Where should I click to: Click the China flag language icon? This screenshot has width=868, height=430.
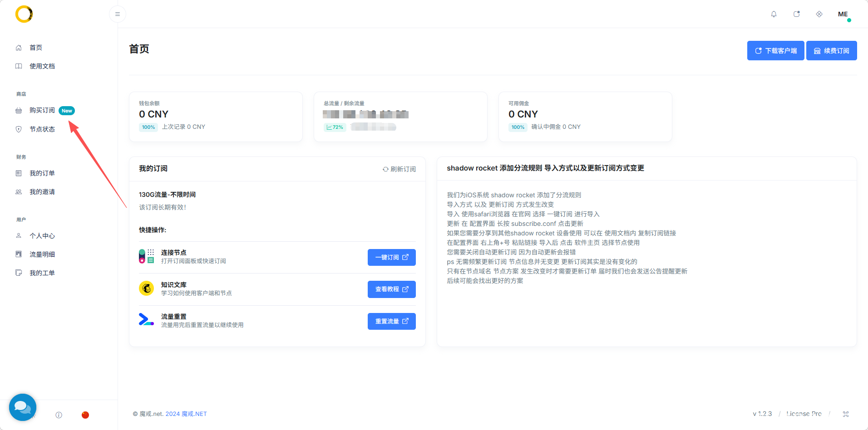(x=85, y=415)
